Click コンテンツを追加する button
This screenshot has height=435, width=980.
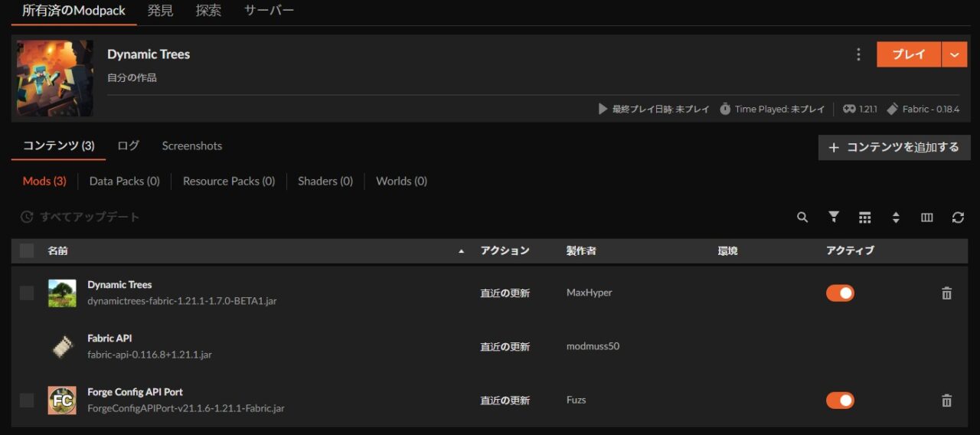[x=894, y=147]
